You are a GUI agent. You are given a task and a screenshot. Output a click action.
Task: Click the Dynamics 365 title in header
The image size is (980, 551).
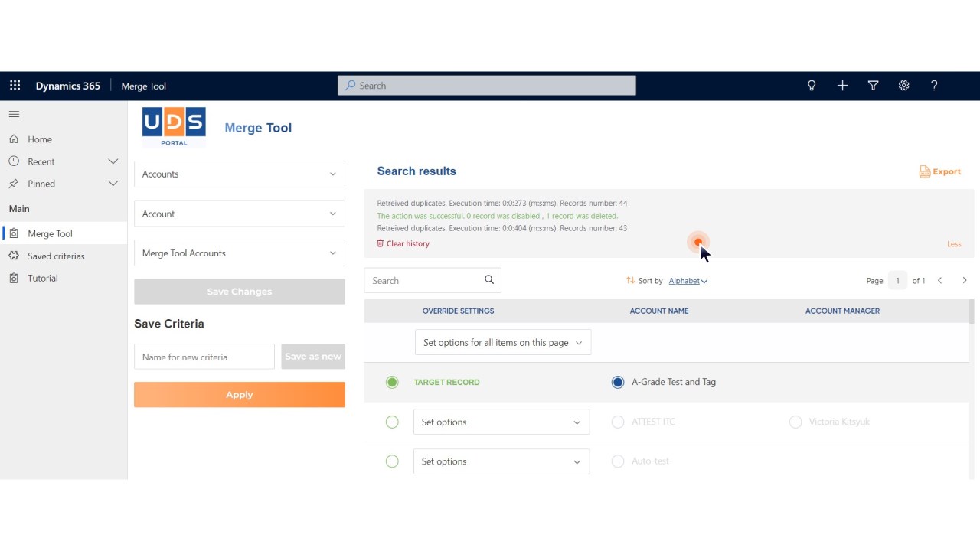(x=68, y=86)
